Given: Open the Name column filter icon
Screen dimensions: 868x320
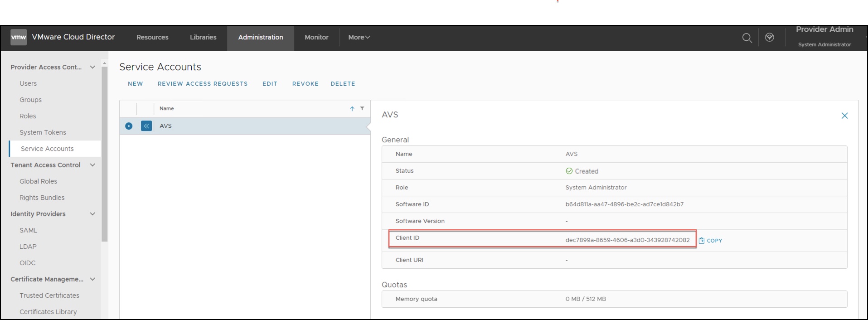Looking at the screenshot, I should pyautogui.click(x=362, y=109).
